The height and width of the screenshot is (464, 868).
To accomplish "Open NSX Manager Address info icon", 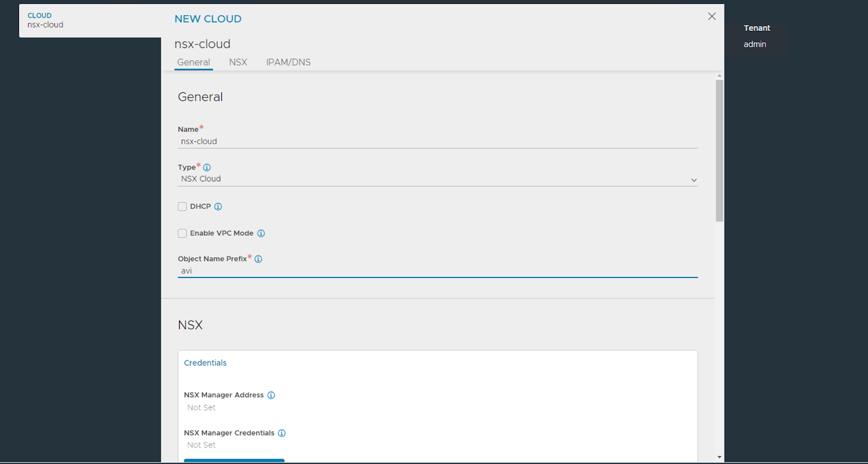I will tap(271, 395).
